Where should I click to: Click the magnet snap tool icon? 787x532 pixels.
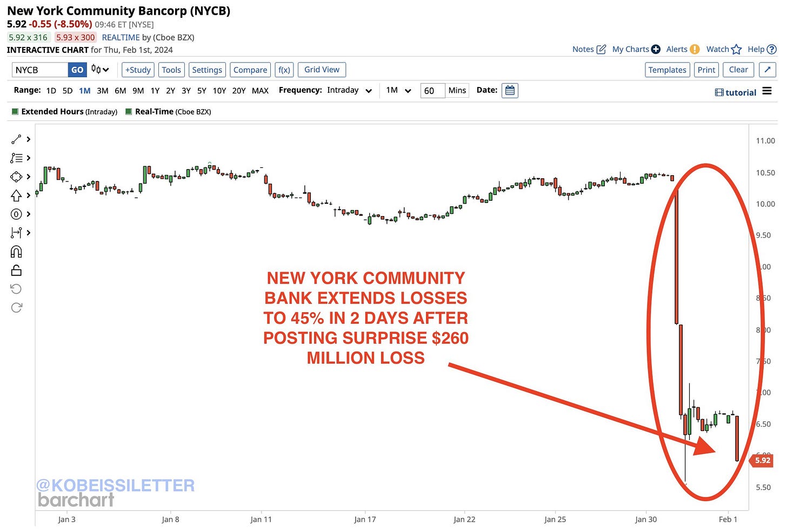[16, 252]
